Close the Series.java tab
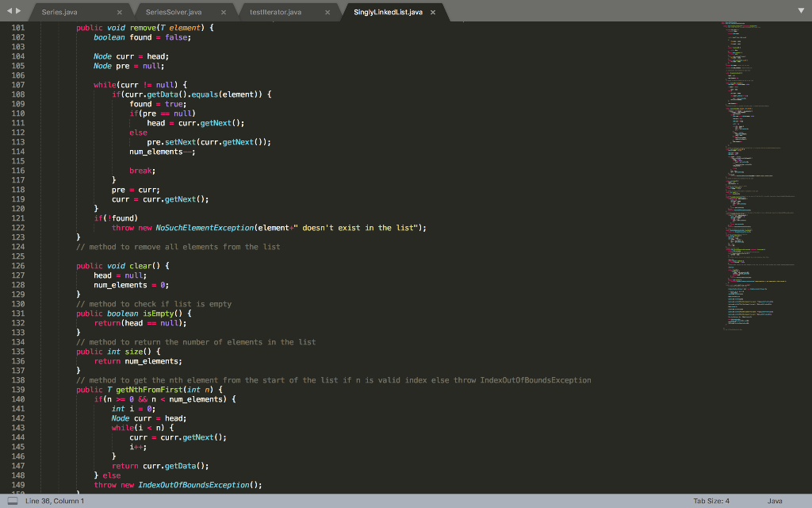Screen dimensions: 812x508 click(119, 13)
